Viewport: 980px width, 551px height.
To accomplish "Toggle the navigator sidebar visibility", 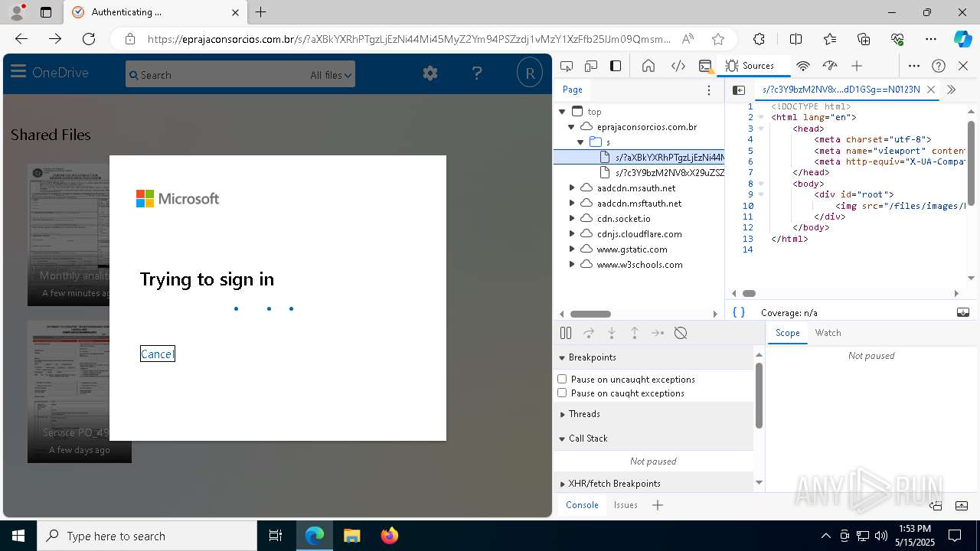I will click(739, 90).
